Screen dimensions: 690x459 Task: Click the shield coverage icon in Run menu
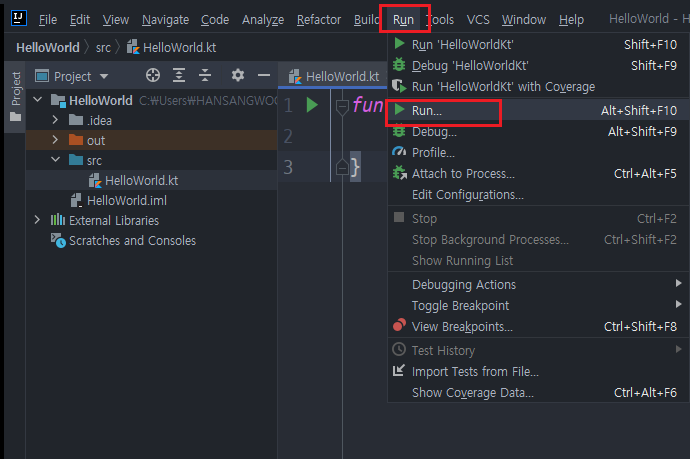point(399,86)
